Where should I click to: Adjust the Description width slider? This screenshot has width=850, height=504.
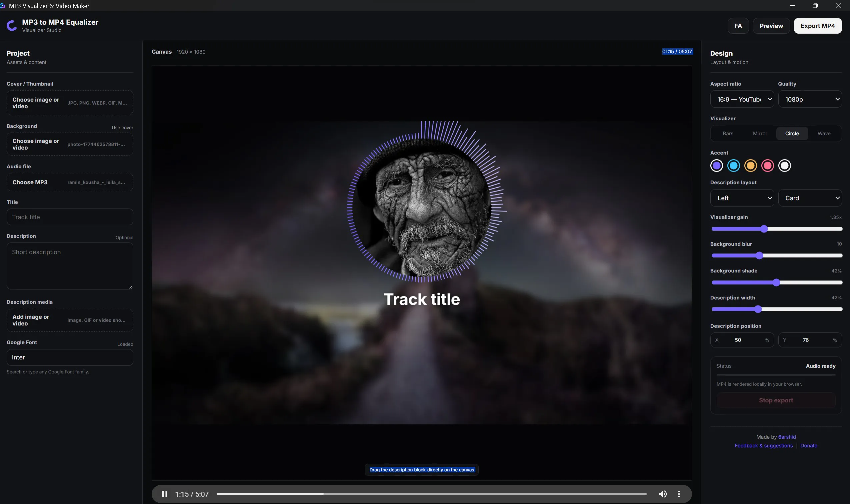tap(777, 309)
